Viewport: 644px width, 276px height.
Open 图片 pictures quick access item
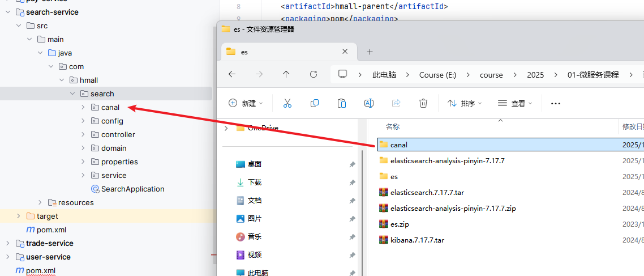click(x=255, y=218)
